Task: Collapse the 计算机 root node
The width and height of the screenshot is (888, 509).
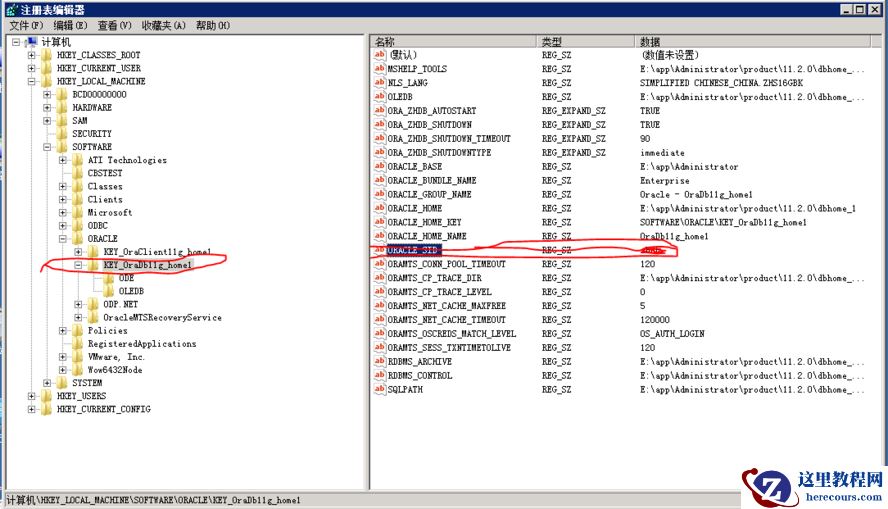Action: [x=16, y=42]
